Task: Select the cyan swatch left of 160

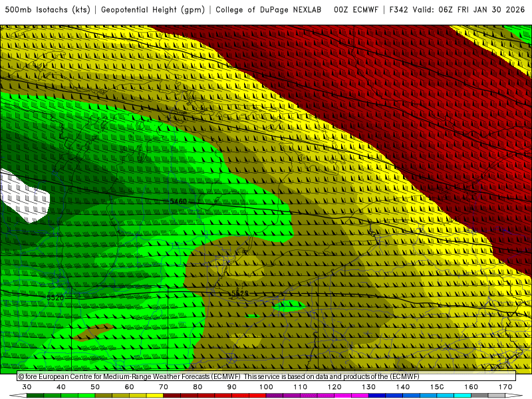Action: point(463,396)
